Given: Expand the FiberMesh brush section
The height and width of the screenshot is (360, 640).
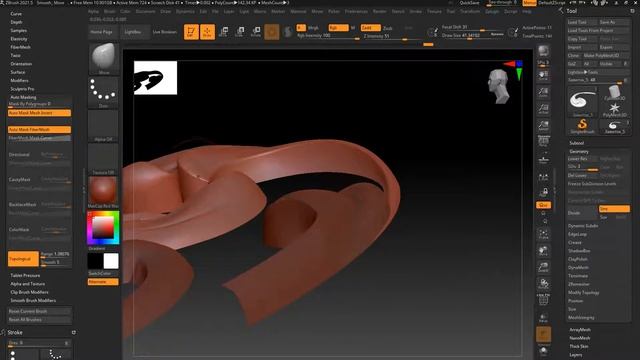Looking at the screenshot, I should click(x=20, y=47).
